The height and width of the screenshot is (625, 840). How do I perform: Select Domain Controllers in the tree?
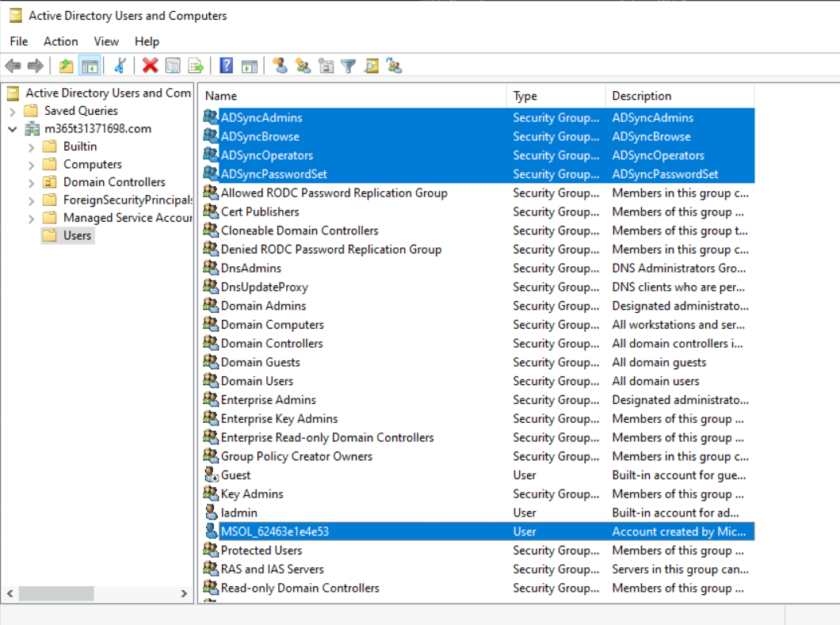[x=114, y=182]
